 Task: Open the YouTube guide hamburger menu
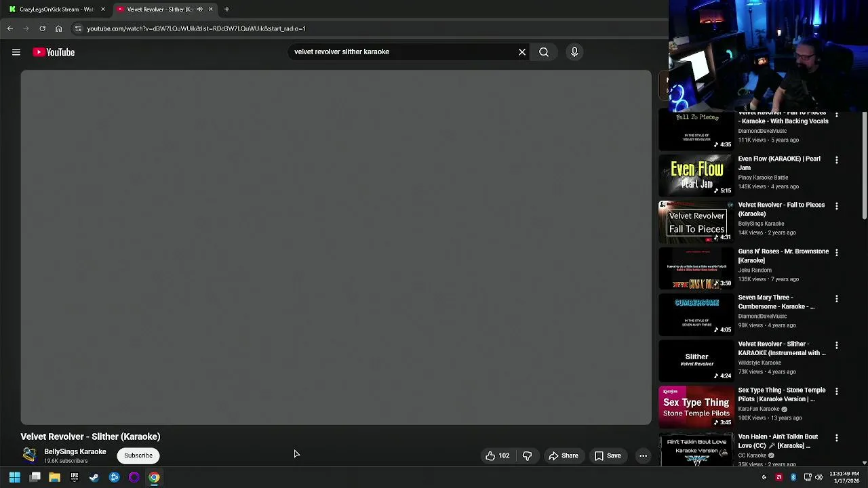coord(16,52)
